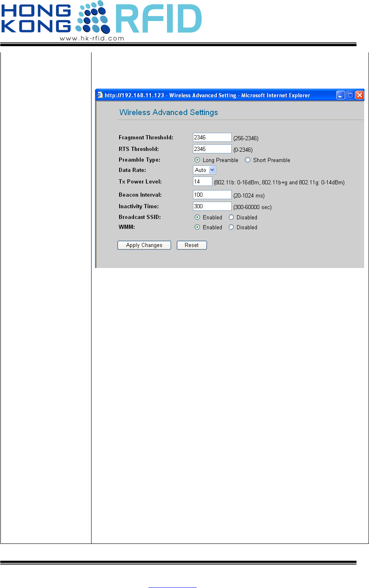This screenshot has width=369, height=588.
Task: Click the Preamble Type label
Action: tap(140, 160)
